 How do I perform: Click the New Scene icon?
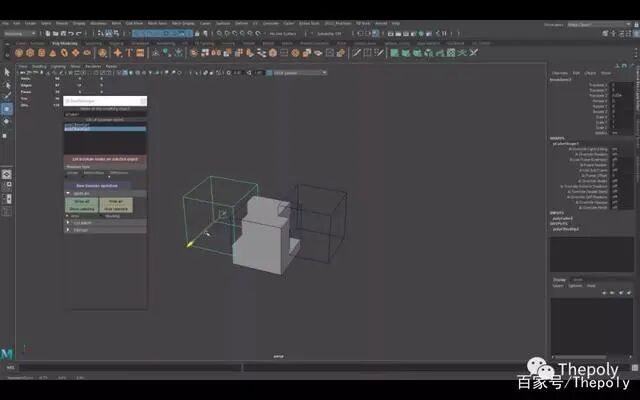tap(48, 33)
